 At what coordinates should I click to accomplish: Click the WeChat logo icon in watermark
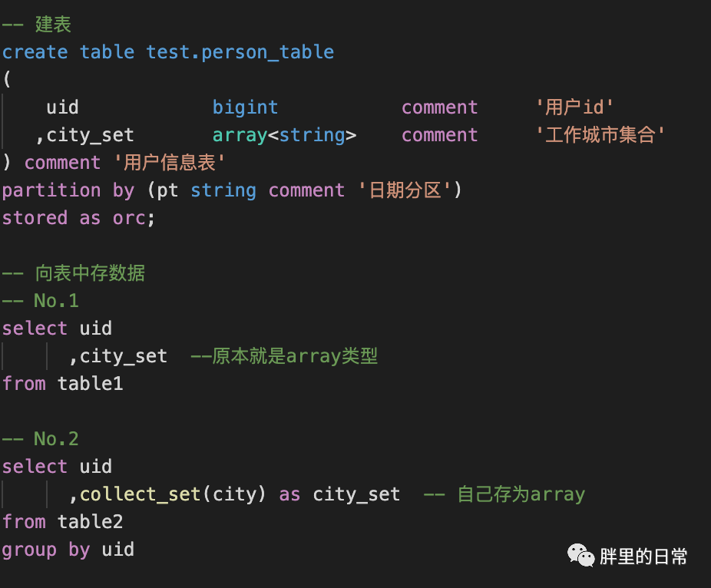pyautogui.click(x=581, y=555)
